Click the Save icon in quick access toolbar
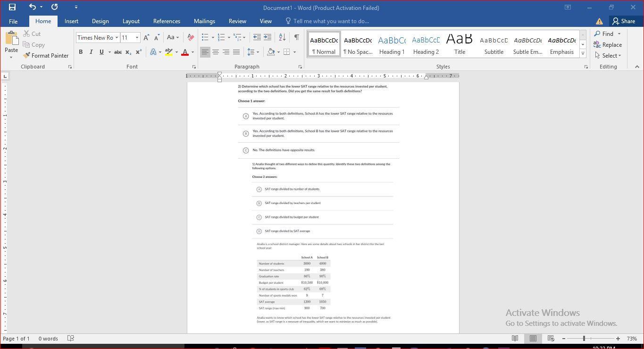This screenshot has width=644, height=349. click(12, 7)
